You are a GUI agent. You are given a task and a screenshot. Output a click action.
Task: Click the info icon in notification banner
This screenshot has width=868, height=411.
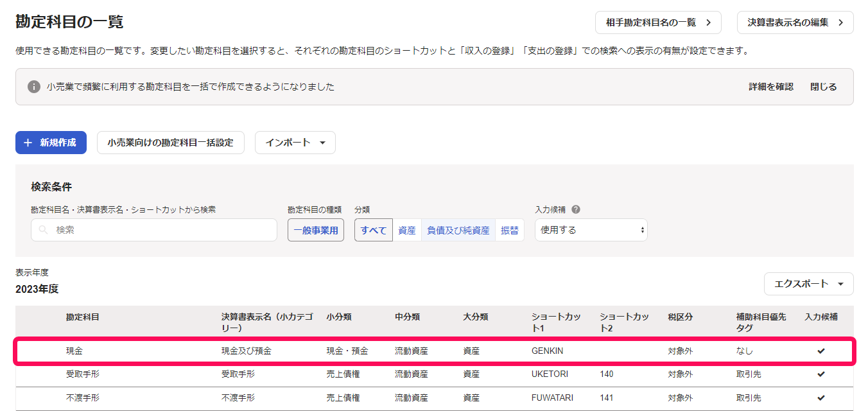(34, 87)
